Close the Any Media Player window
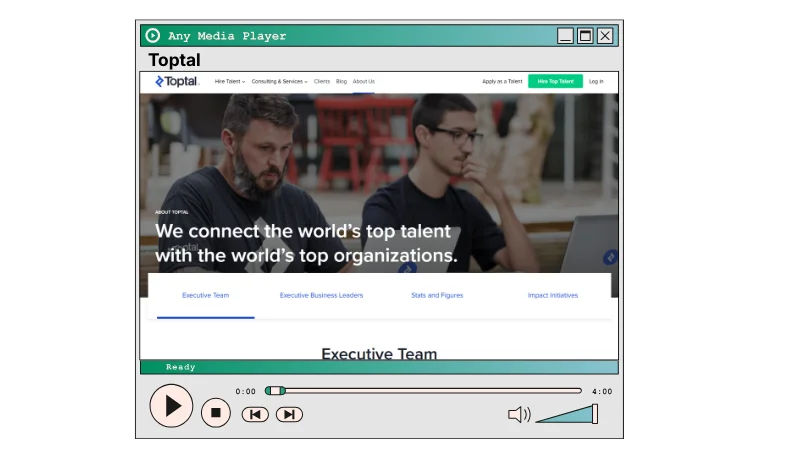The width and height of the screenshot is (800, 450). (605, 36)
